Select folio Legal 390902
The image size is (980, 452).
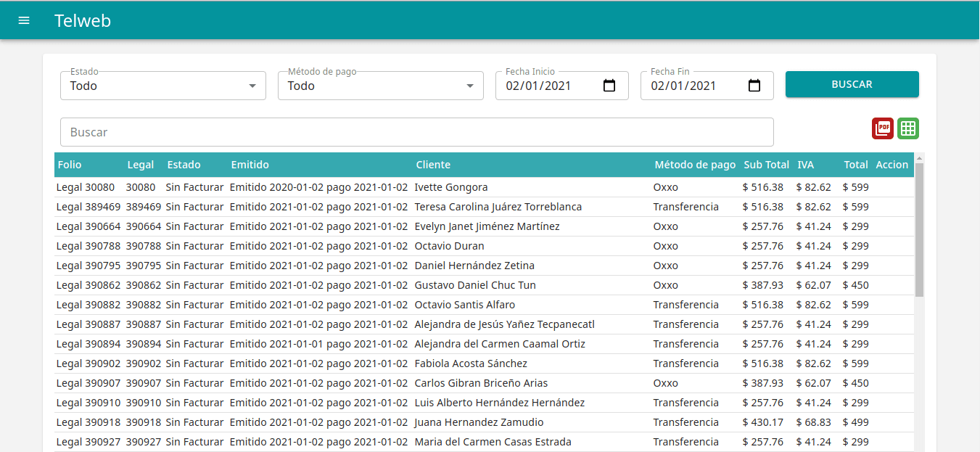[x=88, y=363]
